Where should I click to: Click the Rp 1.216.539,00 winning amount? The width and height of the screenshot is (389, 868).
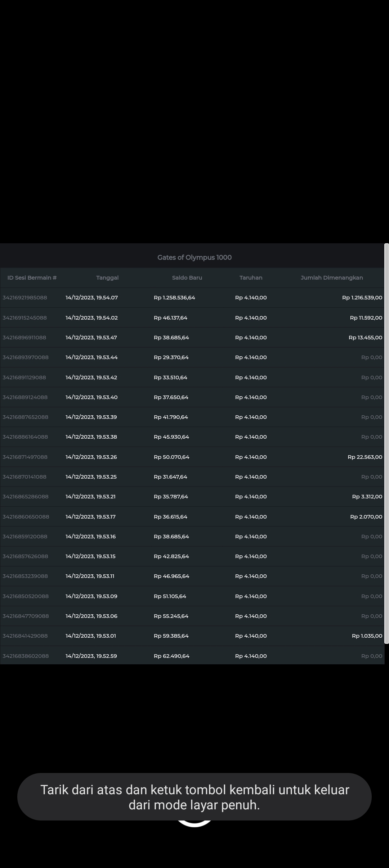pyautogui.click(x=362, y=298)
